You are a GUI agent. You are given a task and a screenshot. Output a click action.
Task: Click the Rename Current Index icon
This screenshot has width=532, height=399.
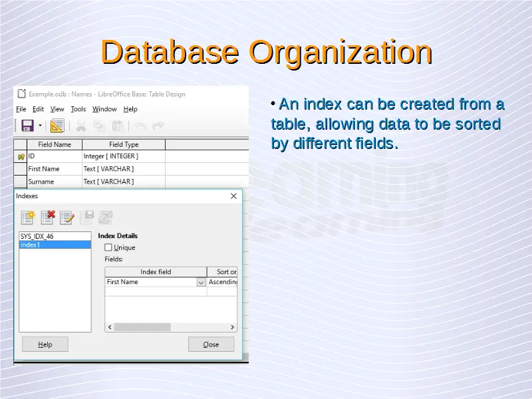pos(66,217)
